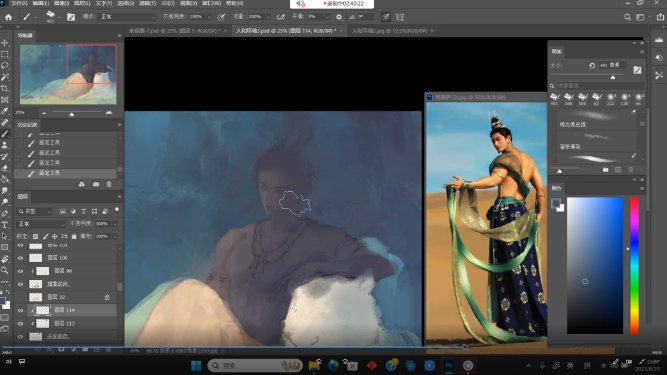Select last 画笔工具 history state

click(x=66, y=173)
